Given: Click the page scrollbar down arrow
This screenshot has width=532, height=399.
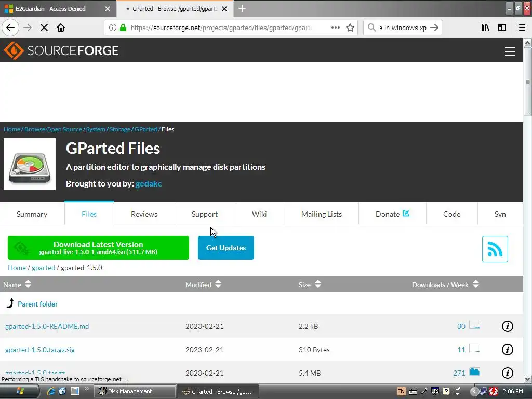Looking at the screenshot, I should 527,379.
